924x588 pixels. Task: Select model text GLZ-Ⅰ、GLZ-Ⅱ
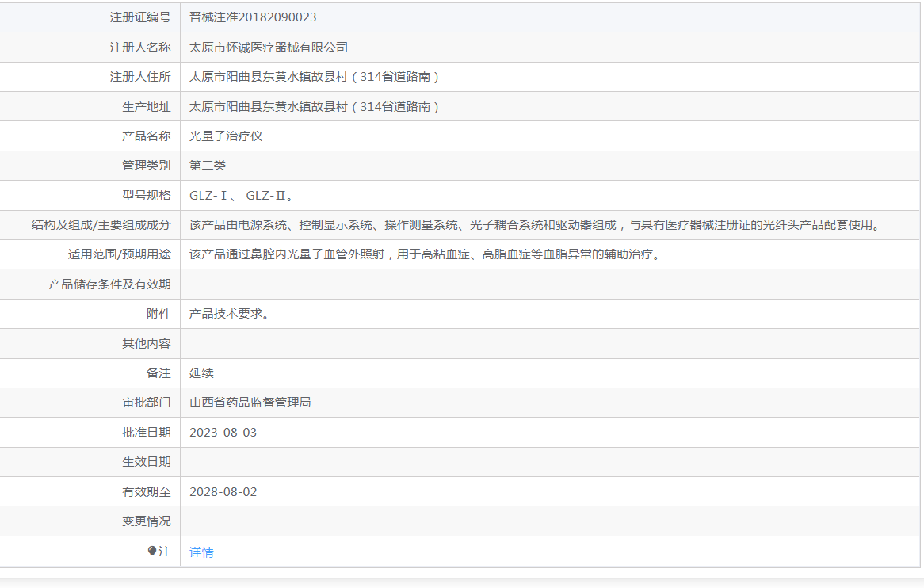[x=241, y=196]
